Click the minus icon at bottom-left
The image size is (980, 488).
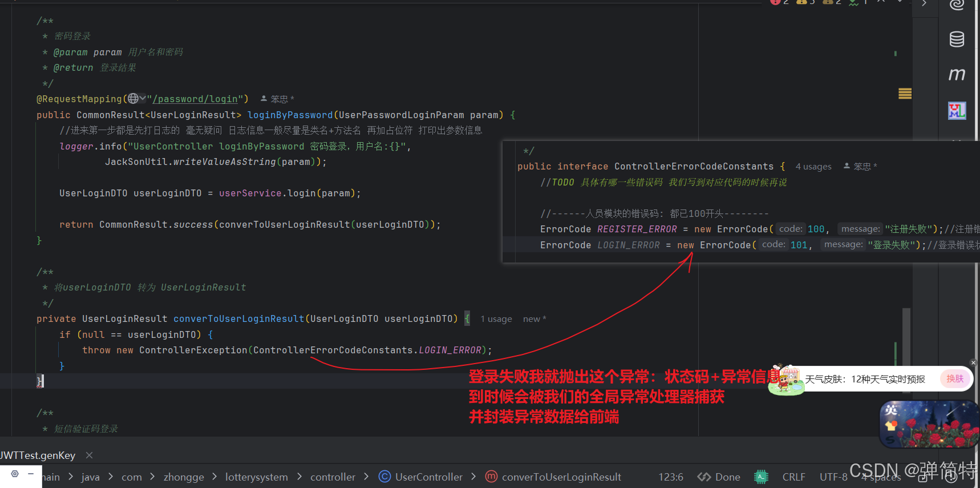pos(31,474)
